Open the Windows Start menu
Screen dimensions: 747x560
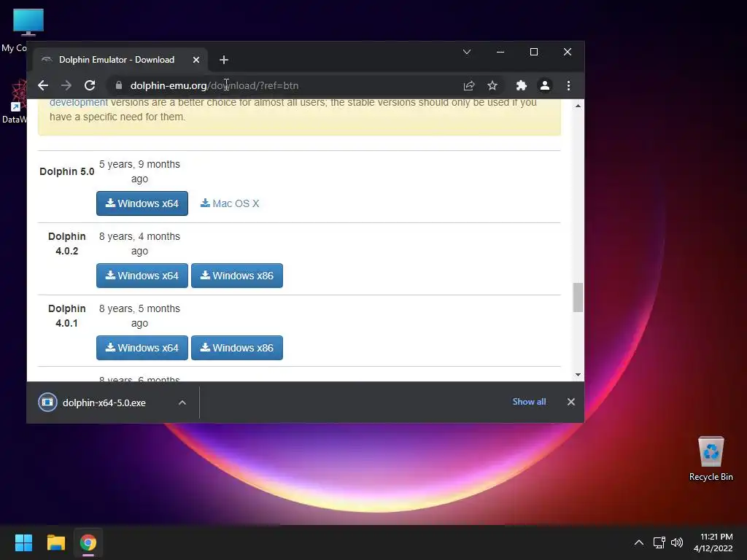[23, 542]
